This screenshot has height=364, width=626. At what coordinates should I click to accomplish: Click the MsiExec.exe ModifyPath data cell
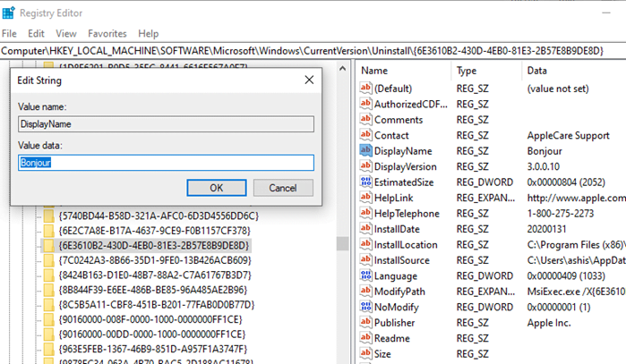click(x=577, y=292)
